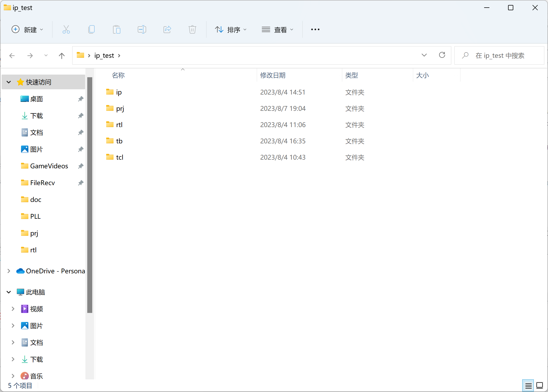Viewport: 548px width, 392px height.
Task: Select the prj folder in file list
Action: pos(120,109)
